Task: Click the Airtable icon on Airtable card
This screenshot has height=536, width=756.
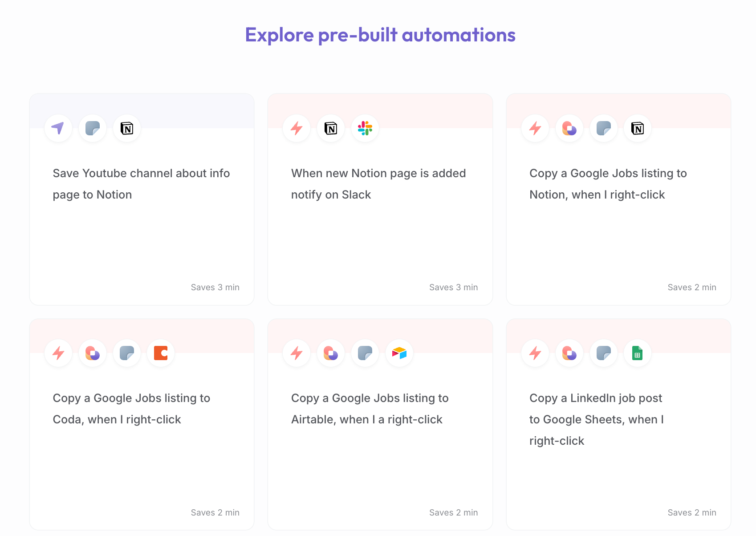Action: (399, 353)
